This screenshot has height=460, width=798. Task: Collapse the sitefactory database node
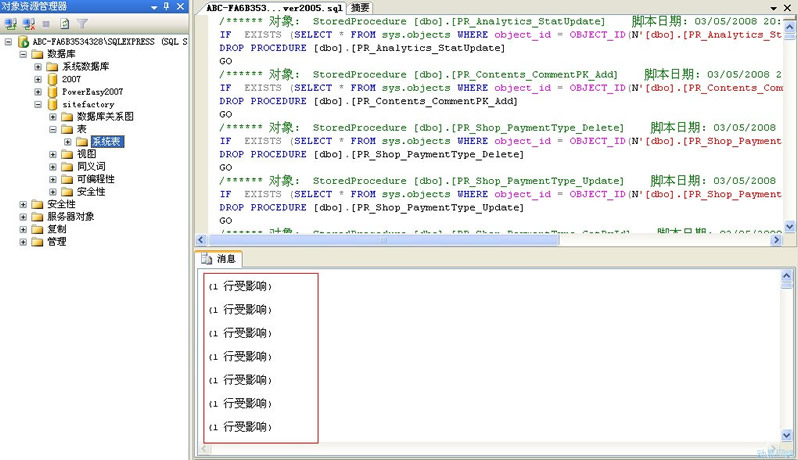point(38,104)
